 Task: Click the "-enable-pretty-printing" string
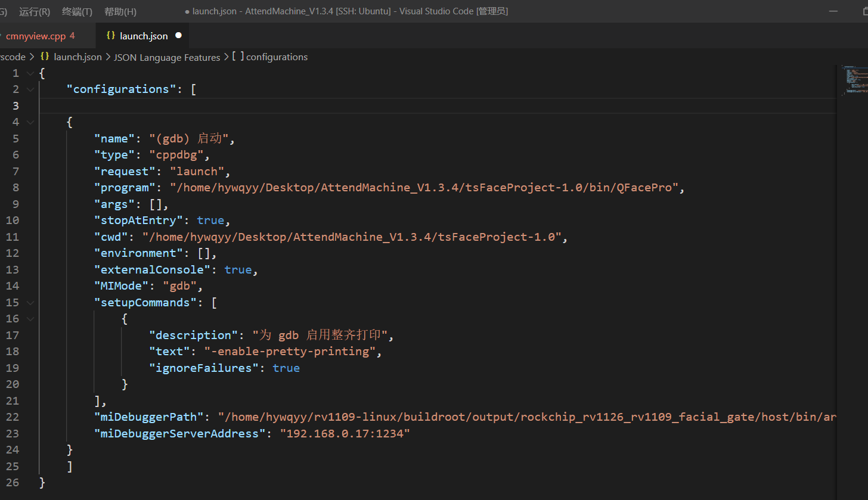pyautogui.click(x=290, y=352)
